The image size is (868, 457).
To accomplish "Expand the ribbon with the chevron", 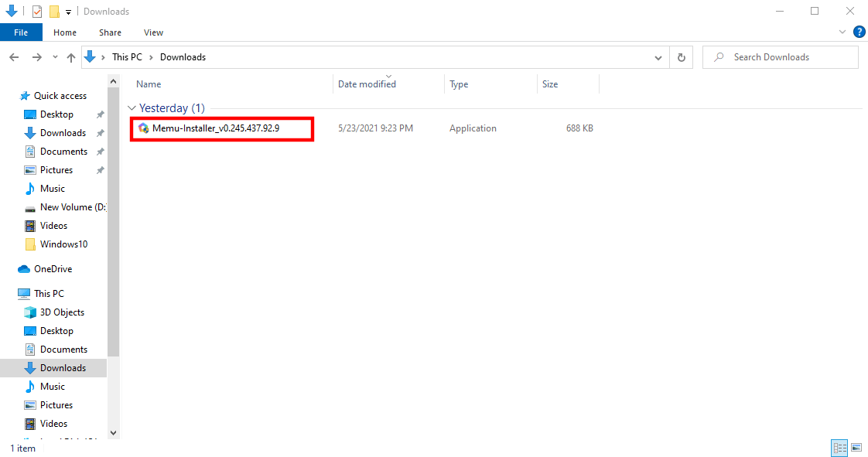I will (842, 32).
